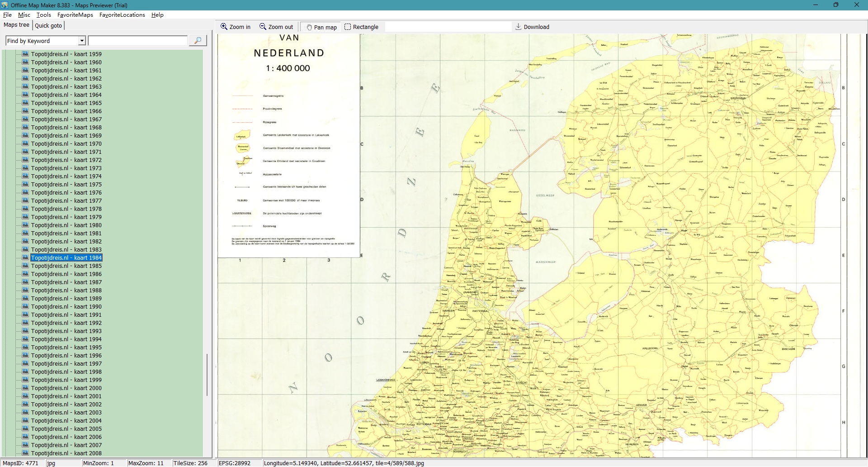Open the File menu
Image resolution: width=868 pixels, height=467 pixels.
coord(7,15)
